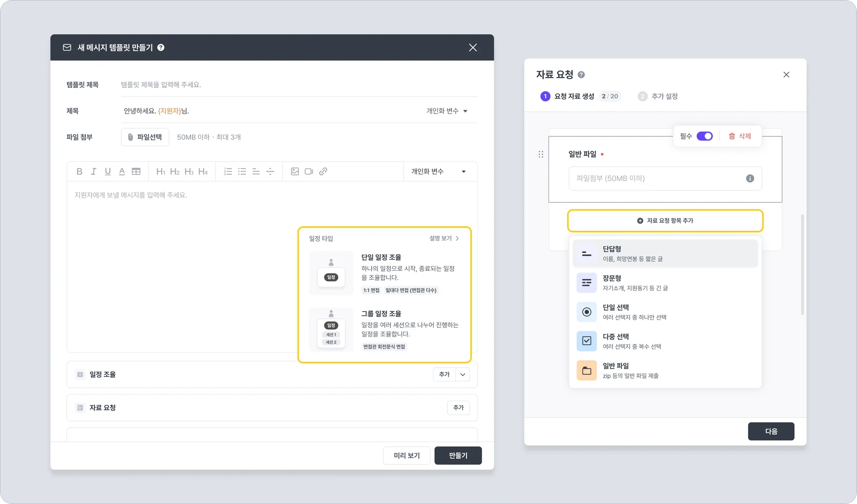
Task: Apply italic formatting
Action: 94,171
